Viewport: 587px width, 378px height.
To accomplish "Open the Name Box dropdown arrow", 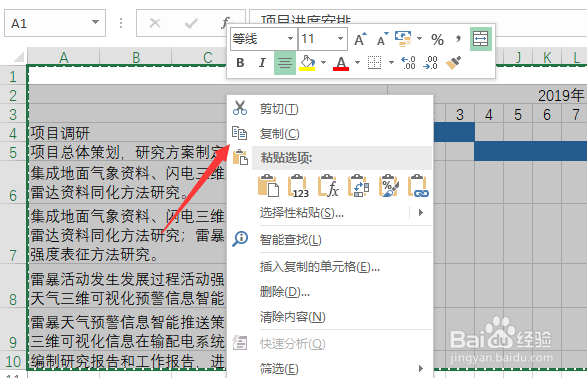I will [95, 22].
